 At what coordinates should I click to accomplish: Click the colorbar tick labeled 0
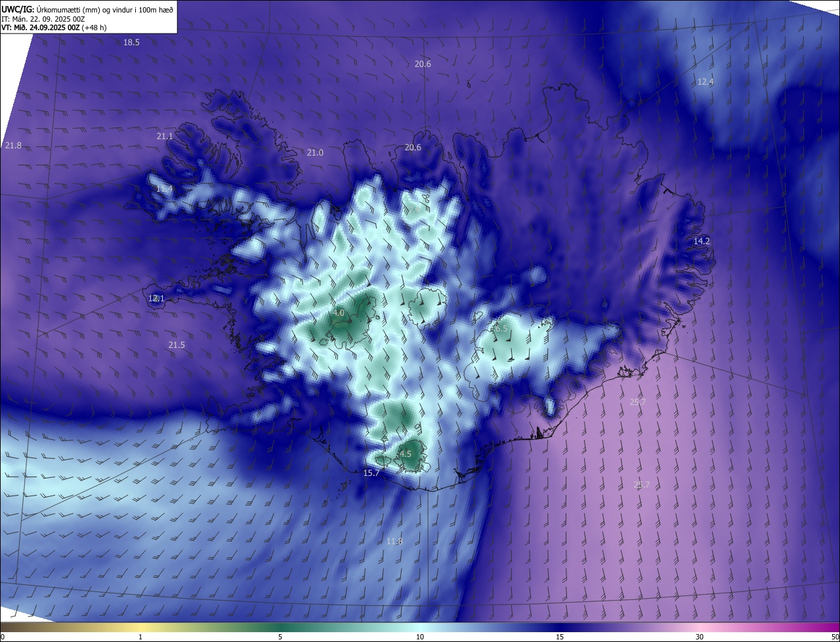2,637
